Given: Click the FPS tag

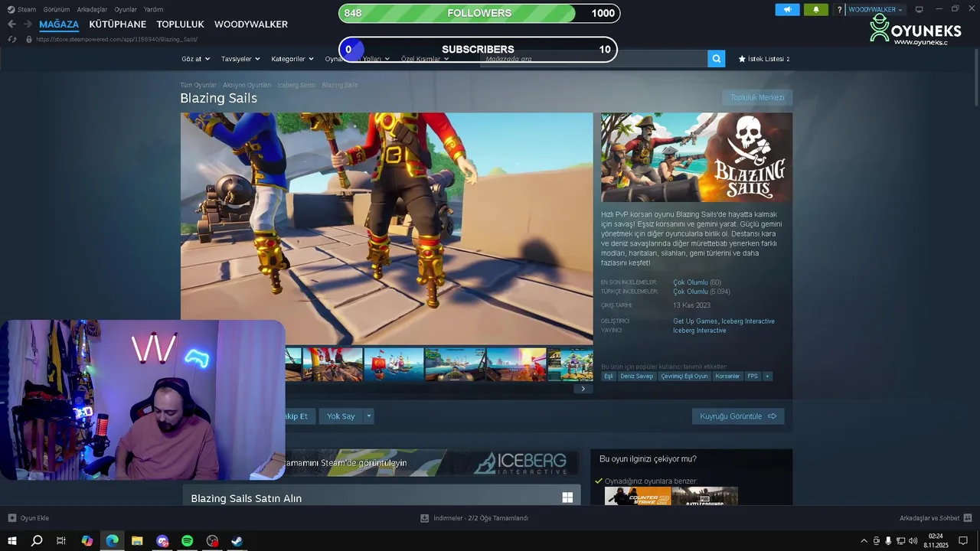Looking at the screenshot, I should coord(753,376).
